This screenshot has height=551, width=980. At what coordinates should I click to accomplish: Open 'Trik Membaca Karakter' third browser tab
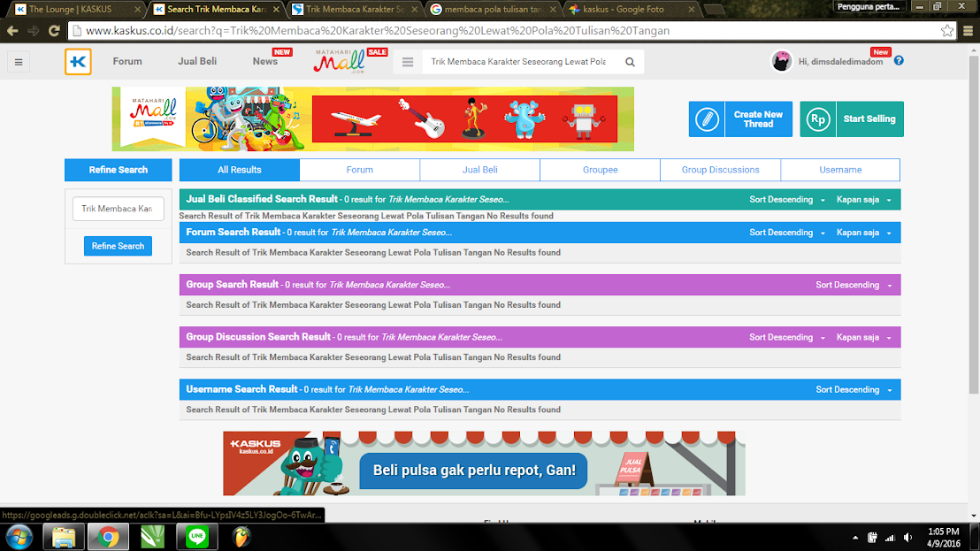(x=354, y=10)
